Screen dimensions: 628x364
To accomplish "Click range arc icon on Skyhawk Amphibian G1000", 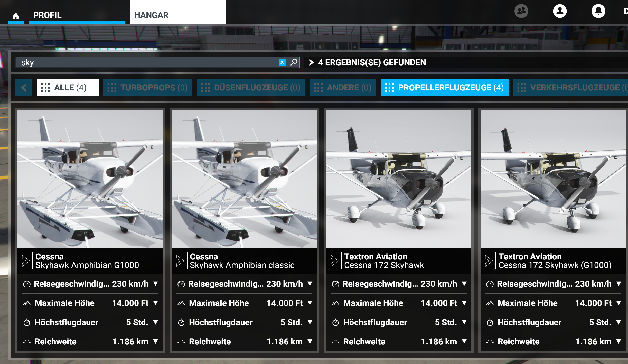I will 27,342.
